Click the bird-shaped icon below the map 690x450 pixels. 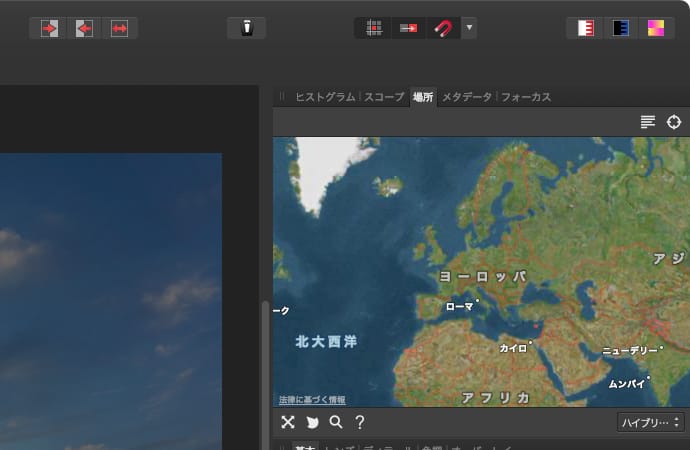pyautogui.click(x=312, y=422)
